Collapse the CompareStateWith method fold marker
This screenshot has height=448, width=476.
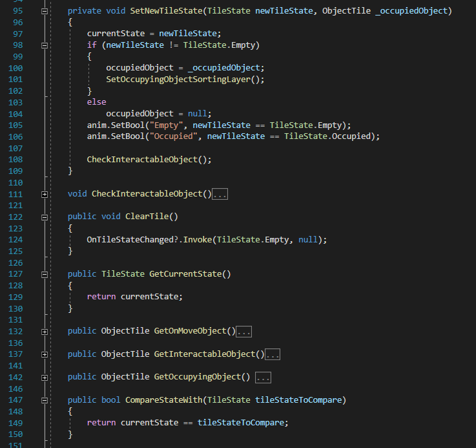(45, 400)
